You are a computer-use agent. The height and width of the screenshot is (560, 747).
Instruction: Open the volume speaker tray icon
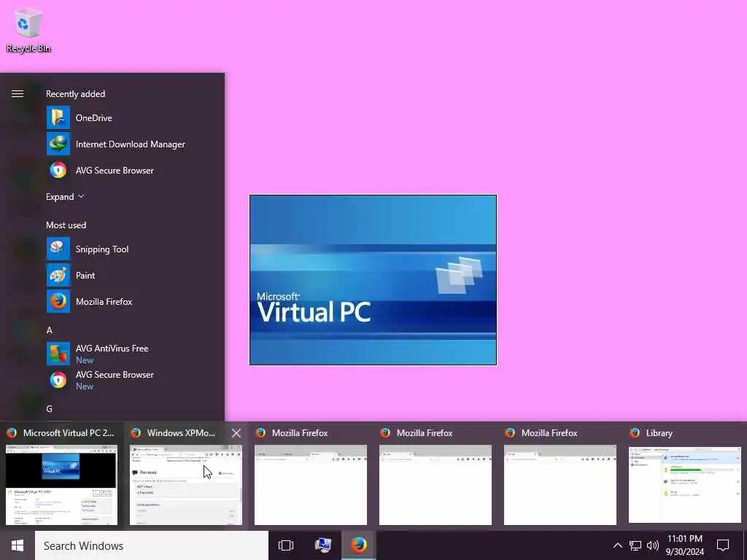(x=653, y=545)
